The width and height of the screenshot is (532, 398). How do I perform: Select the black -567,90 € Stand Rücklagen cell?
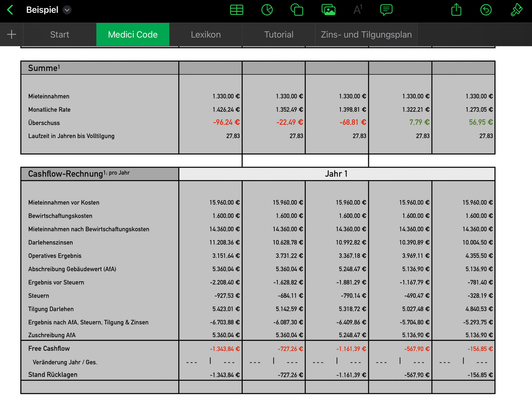click(x=417, y=375)
